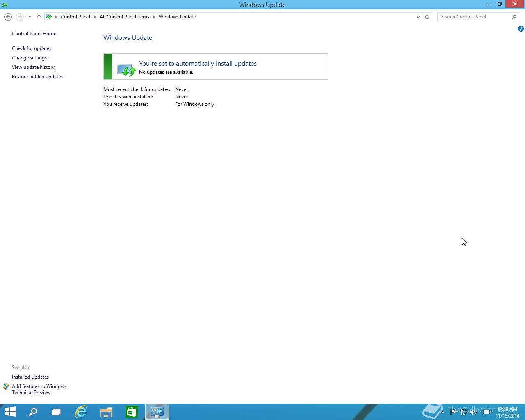Open the address bar history dropdown
This screenshot has height=420, width=525.
[418, 17]
